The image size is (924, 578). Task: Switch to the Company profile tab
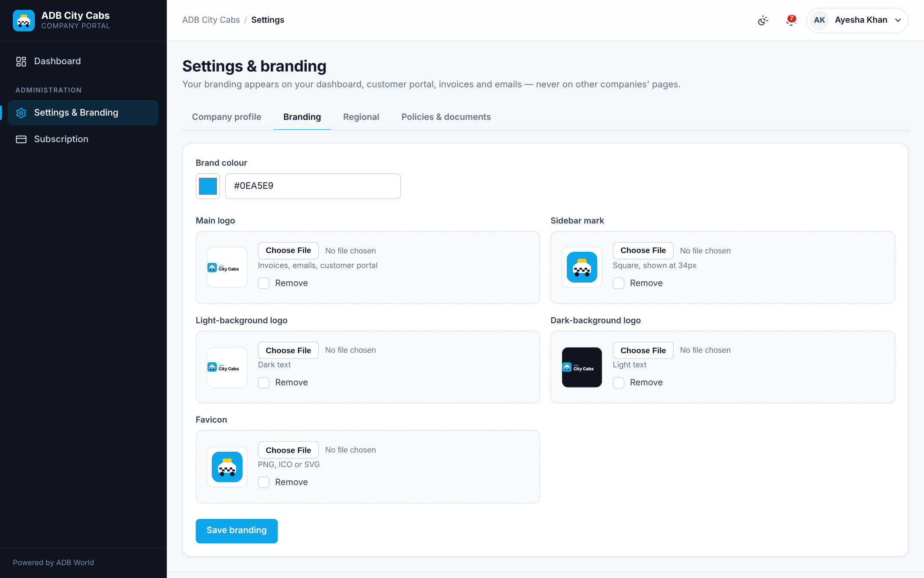[226, 117]
